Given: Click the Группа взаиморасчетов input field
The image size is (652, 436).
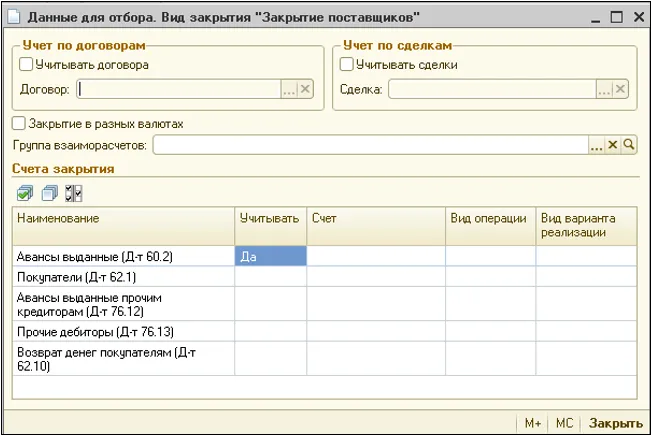Looking at the screenshot, I should [x=370, y=145].
